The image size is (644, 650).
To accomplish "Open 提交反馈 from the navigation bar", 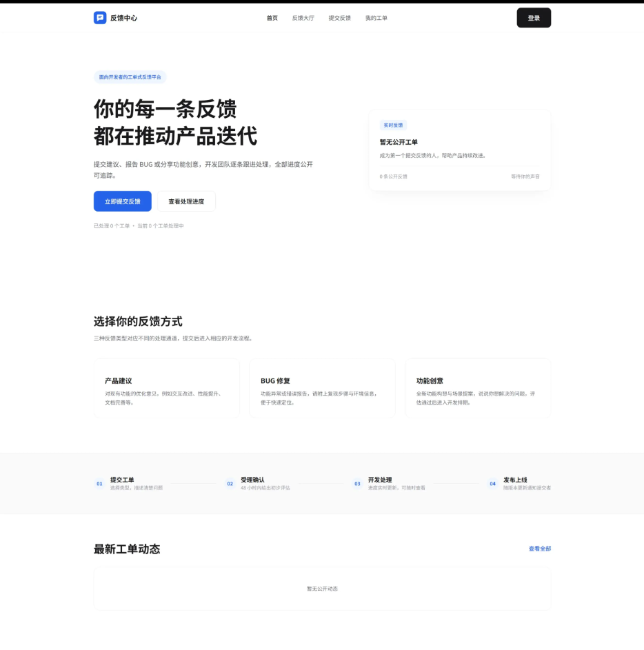I will pyautogui.click(x=340, y=18).
